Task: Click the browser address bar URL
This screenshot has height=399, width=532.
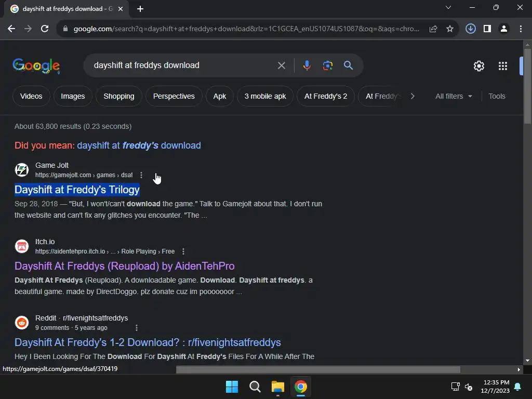Action: (246, 29)
